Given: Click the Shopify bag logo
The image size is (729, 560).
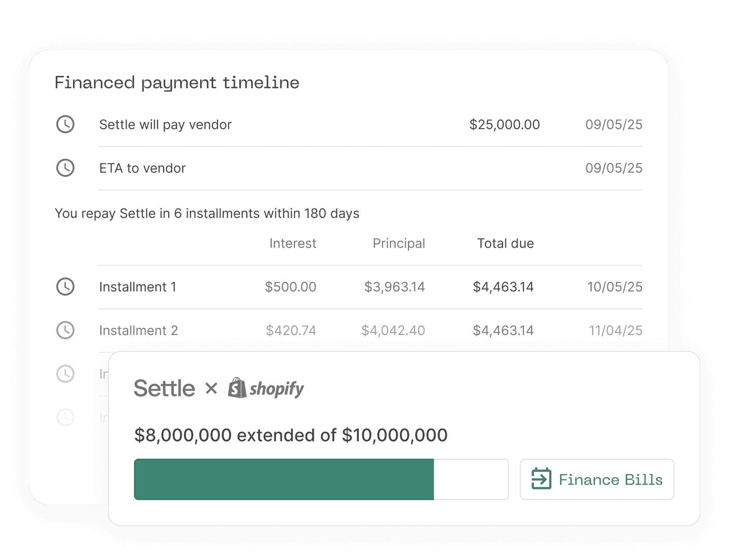Looking at the screenshot, I should pos(237,388).
